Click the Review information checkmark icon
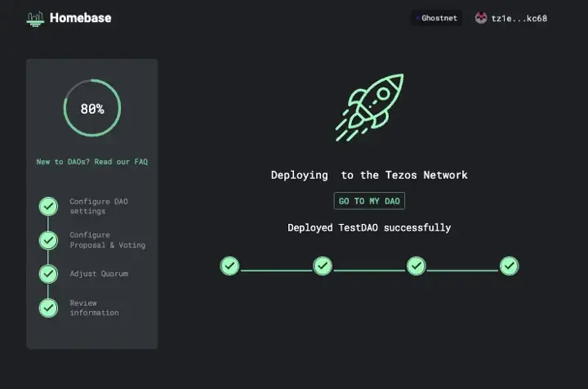The image size is (588, 389). pyautogui.click(x=49, y=307)
